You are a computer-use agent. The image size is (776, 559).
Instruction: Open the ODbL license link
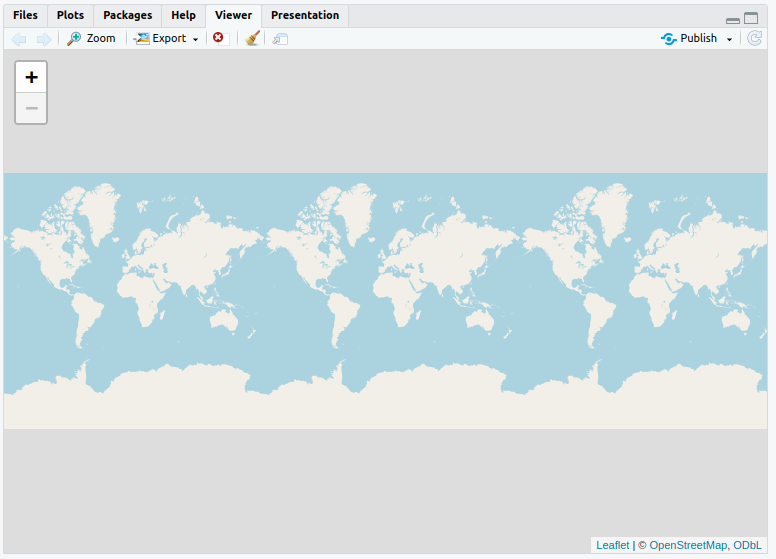click(747, 545)
